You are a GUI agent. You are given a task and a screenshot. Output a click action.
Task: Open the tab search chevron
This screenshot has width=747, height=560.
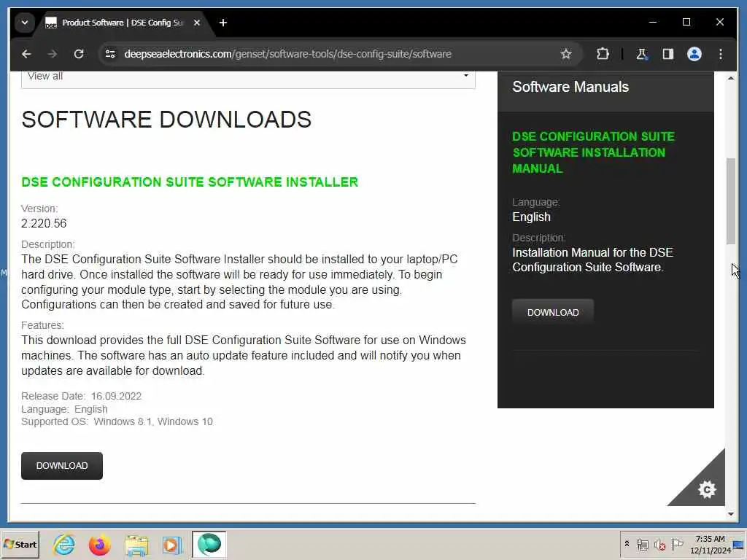click(x=25, y=23)
